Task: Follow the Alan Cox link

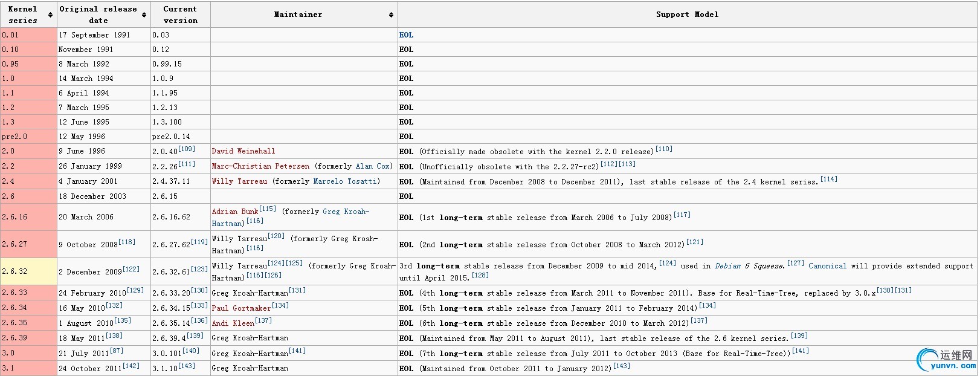Action: click(373, 166)
